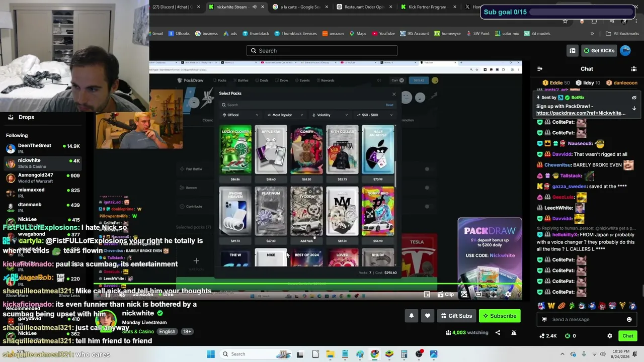The image size is (644, 362).
Task: Open the Maps bookmark
Action: [x=358, y=34]
